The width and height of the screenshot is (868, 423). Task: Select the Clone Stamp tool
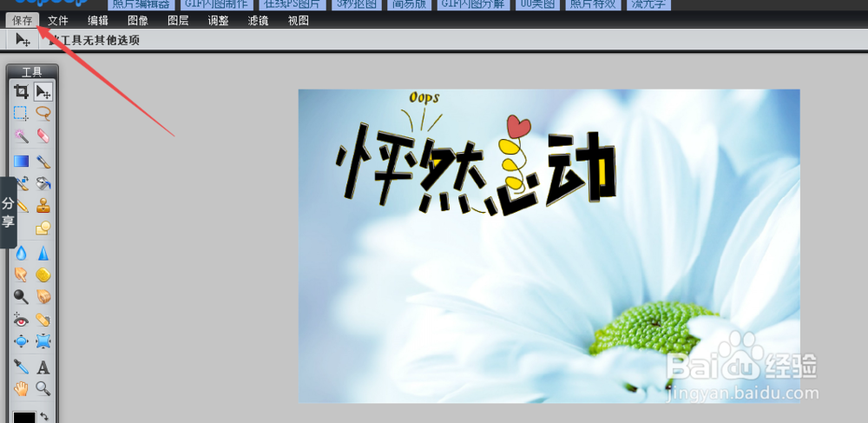pos(43,205)
